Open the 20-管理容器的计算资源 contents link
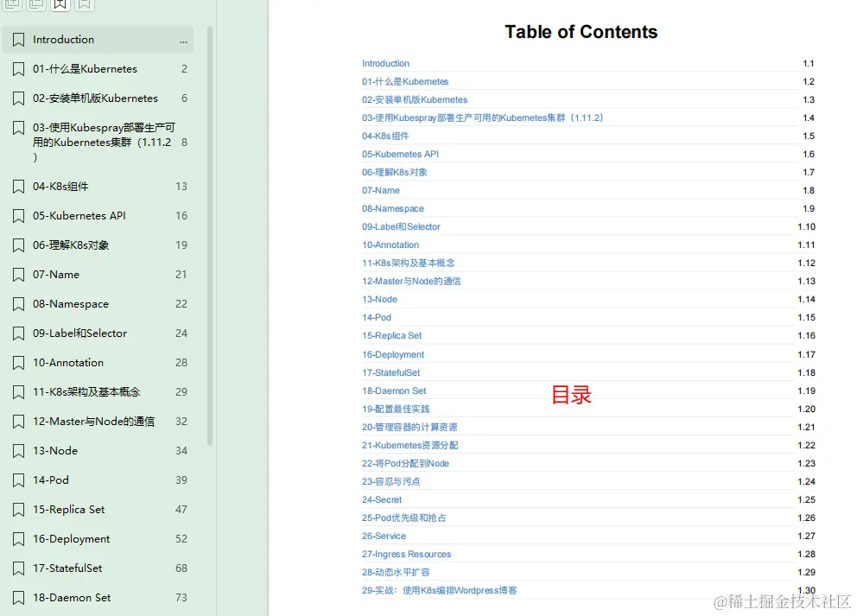 point(409,427)
